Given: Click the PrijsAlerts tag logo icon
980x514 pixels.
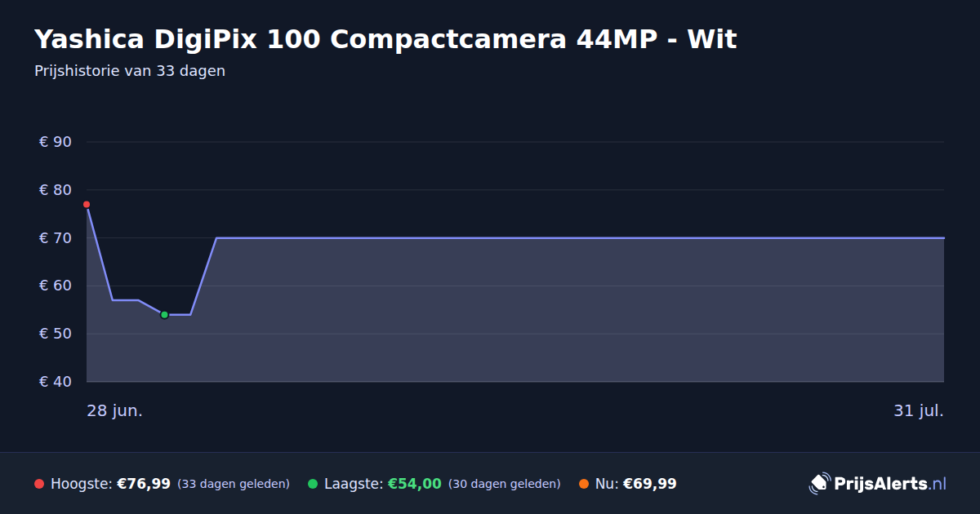Looking at the screenshot, I should [819, 484].
